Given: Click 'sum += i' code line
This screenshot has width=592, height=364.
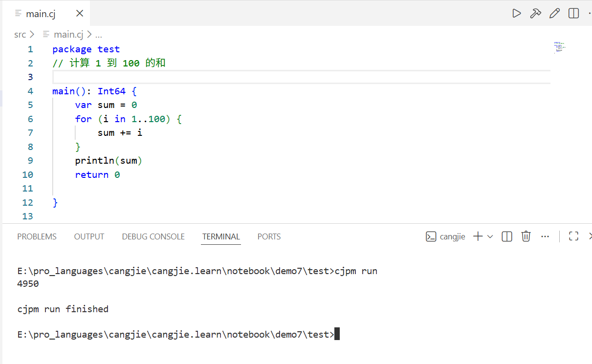Looking at the screenshot, I should (120, 133).
